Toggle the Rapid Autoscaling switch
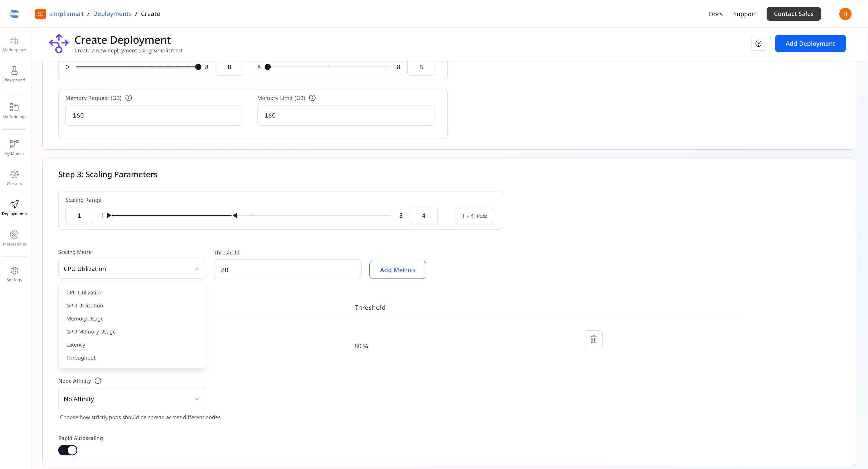The image size is (868, 469). click(x=68, y=450)
